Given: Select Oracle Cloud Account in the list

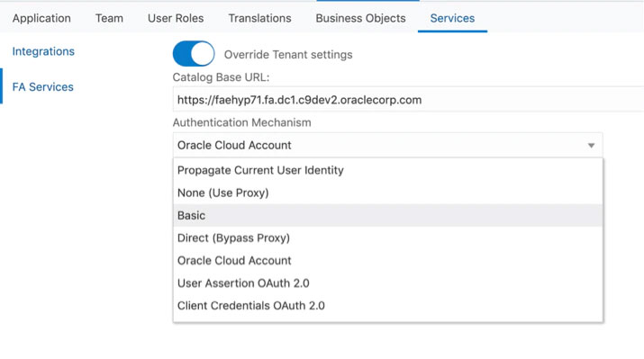Looking at the screenshot, I should pos(387,261).
